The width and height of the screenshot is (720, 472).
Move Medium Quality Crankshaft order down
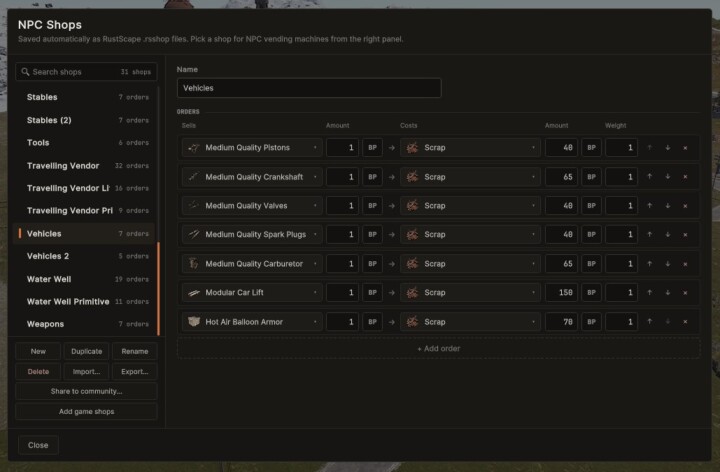(x=668, y=177)
